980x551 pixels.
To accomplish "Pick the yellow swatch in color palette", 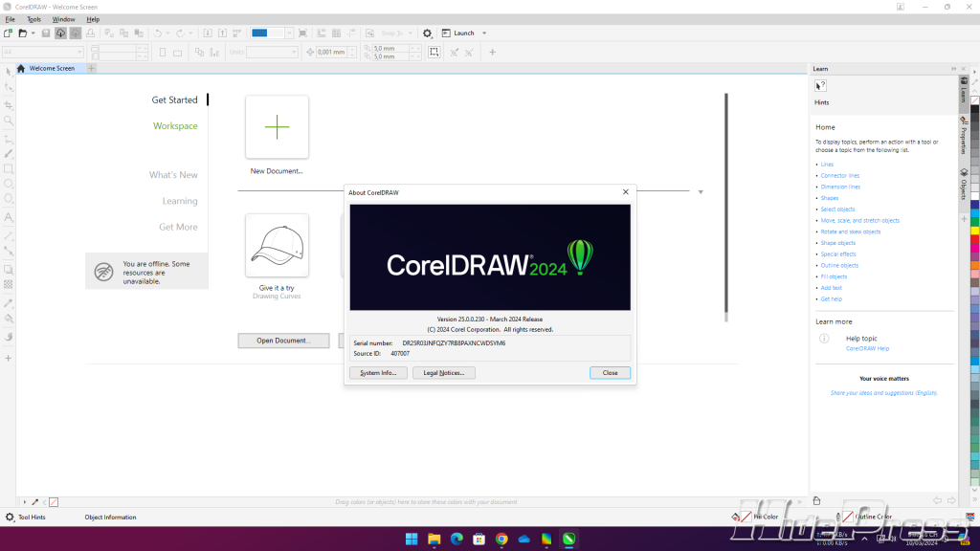I will coord(974,231).
